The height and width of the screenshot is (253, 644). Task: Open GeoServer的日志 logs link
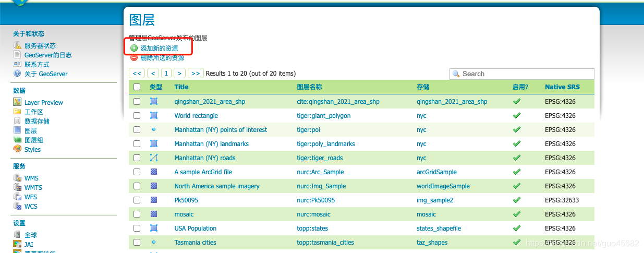click(x=48, y=55)
